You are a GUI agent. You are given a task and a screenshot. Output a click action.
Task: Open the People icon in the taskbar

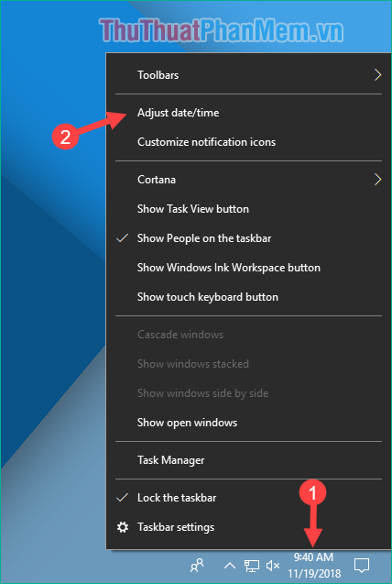(197, 566)
